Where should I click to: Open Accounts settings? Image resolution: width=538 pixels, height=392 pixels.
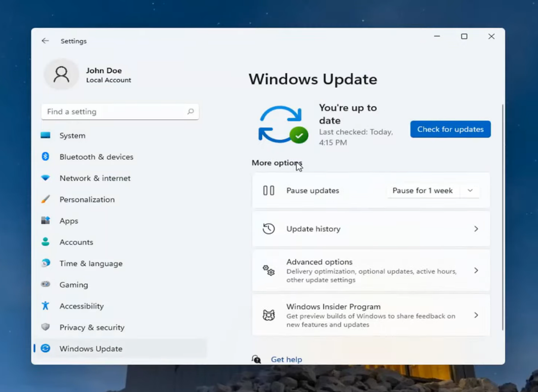[x=121, y=242]
